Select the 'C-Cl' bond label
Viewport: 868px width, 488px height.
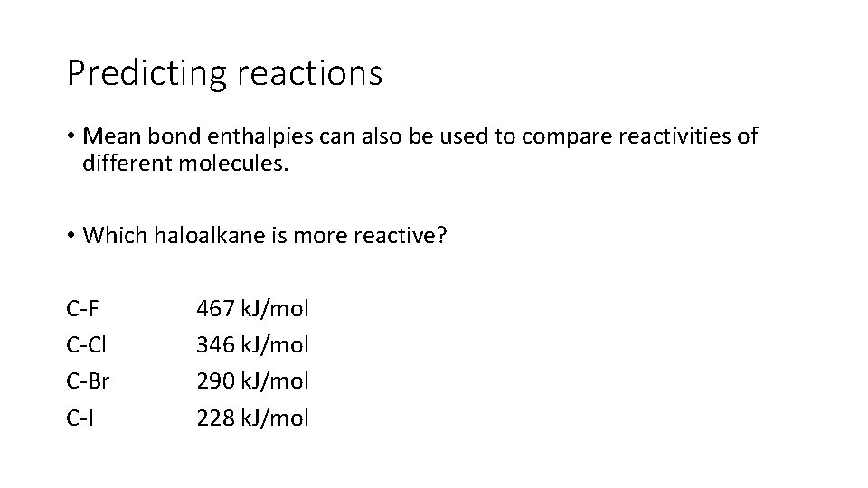pyautogui.click(x=86, y=344)
